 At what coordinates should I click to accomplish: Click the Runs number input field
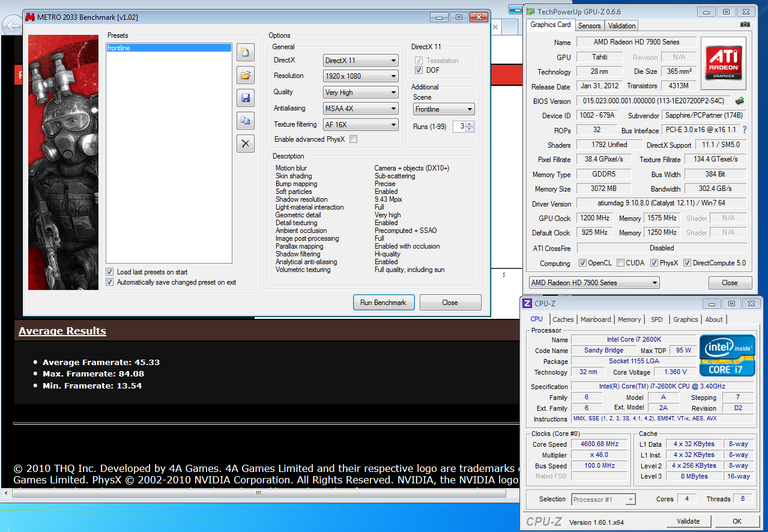459,127
